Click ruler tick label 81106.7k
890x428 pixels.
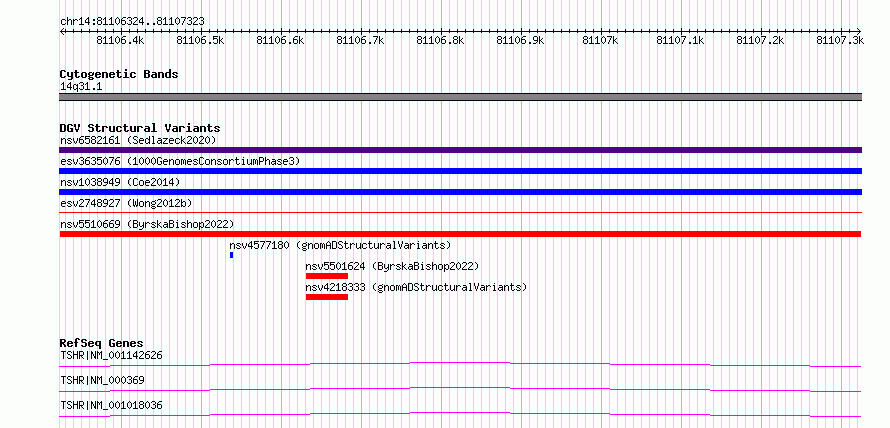coord(360,40)
